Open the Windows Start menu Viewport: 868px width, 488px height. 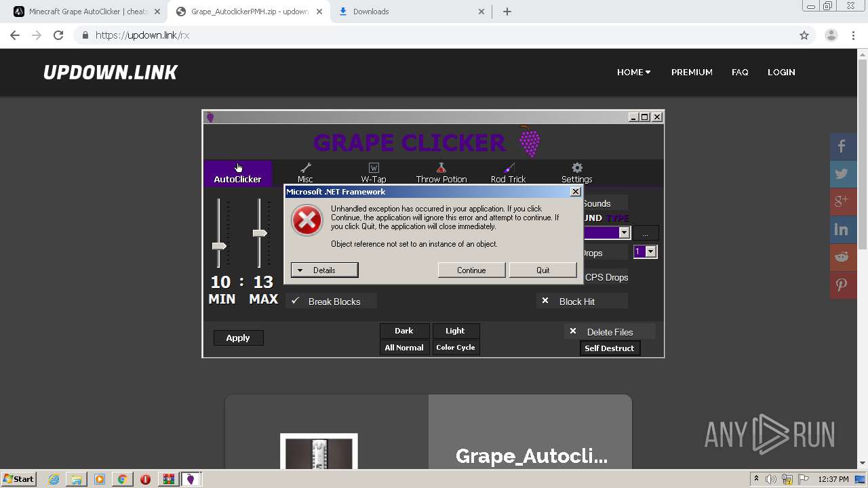[x=19, y=479]
